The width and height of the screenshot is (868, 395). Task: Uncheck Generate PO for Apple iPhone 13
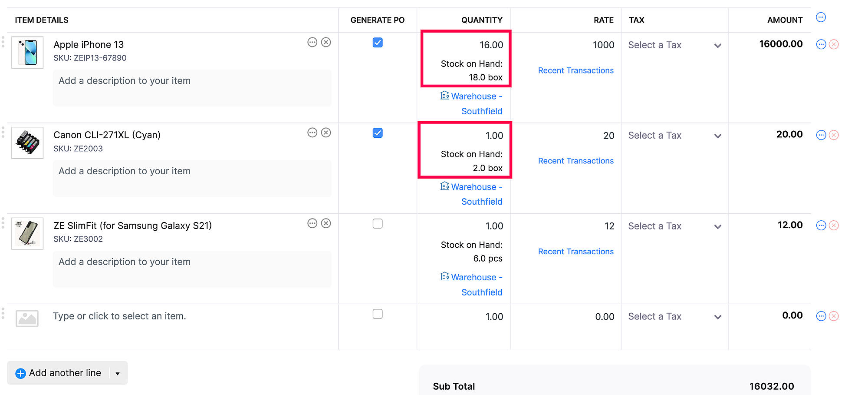(x=377, y=43)
